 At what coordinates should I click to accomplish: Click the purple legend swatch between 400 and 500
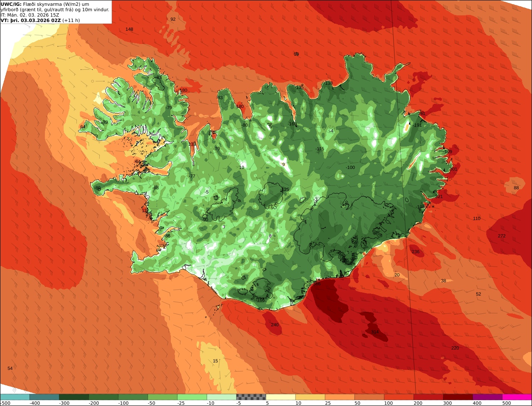click(488, 397)
